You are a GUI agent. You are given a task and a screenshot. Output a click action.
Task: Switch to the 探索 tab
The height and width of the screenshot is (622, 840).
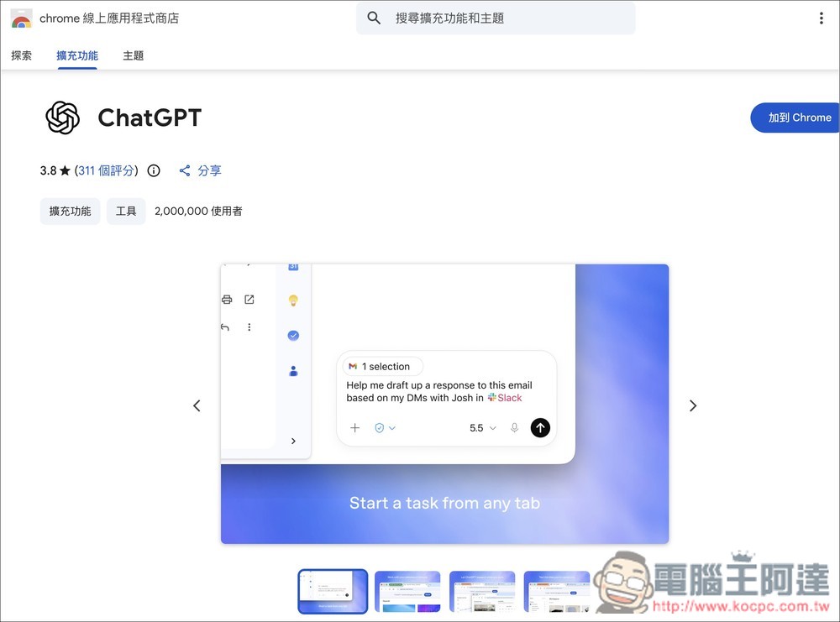tap(22, 55)
